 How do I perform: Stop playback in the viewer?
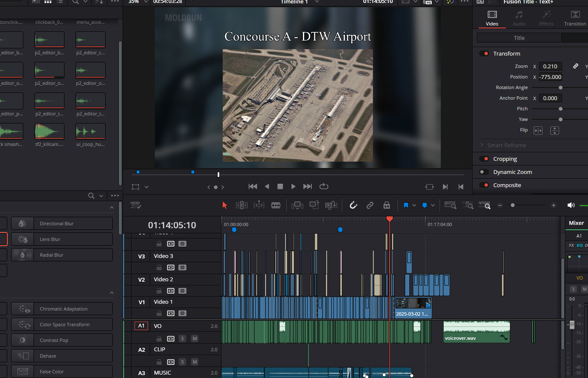pyautogui.click(x=280, y=186)
